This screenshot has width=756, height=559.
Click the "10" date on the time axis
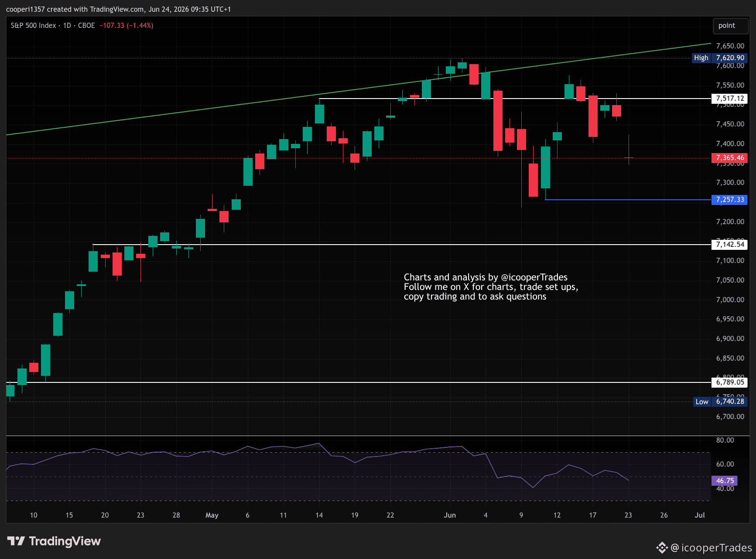34,515
